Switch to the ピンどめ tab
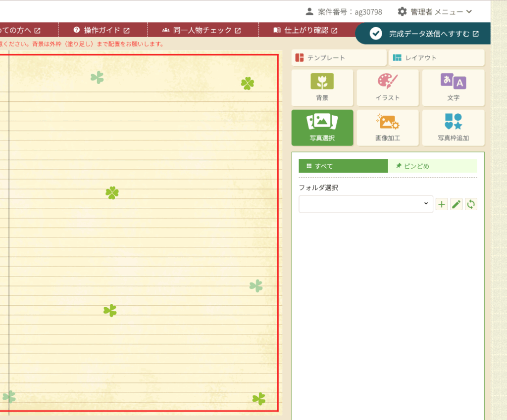Viewport: 507px width, 420px height. (432, 166)
